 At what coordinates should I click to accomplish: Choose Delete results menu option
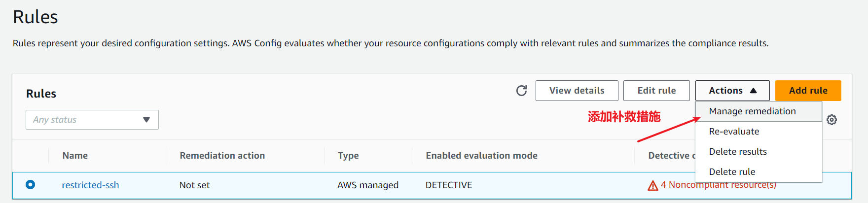click(x=738, y=152)
